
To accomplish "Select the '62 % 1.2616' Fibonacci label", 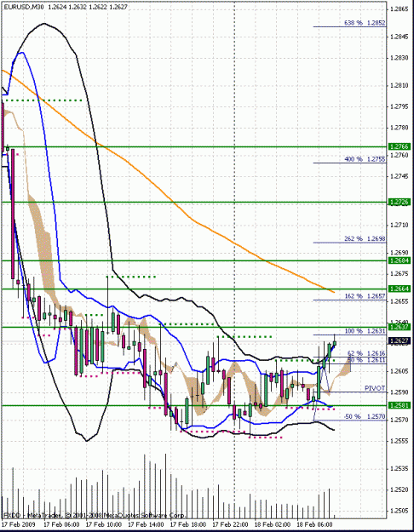I will 366,353.
